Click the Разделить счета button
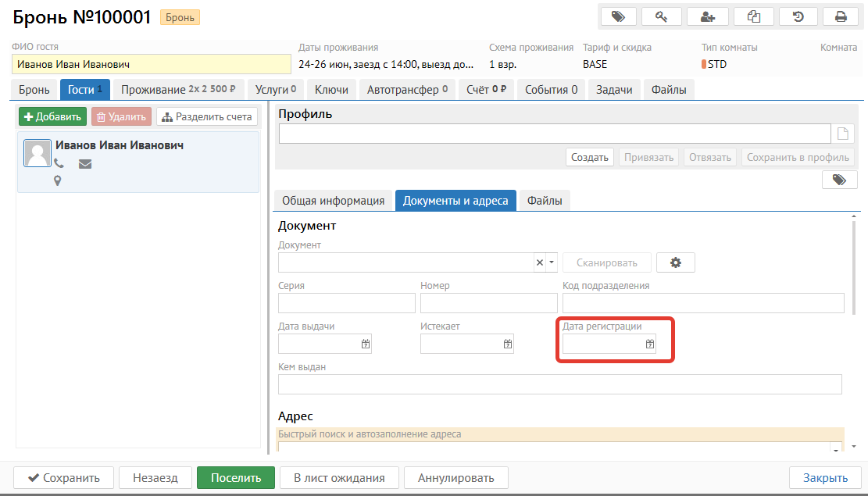The height and width of the screenshot is (496, 868). [207, 117]
